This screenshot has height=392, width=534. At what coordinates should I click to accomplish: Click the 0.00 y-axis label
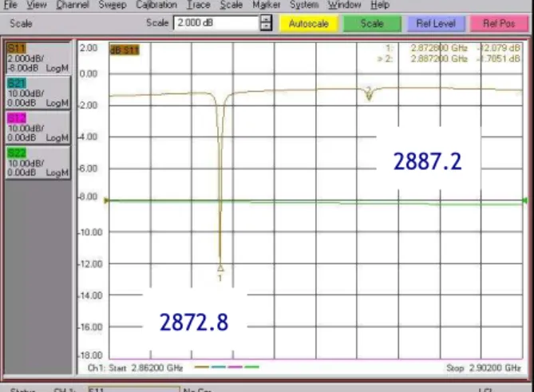(89, 73)
